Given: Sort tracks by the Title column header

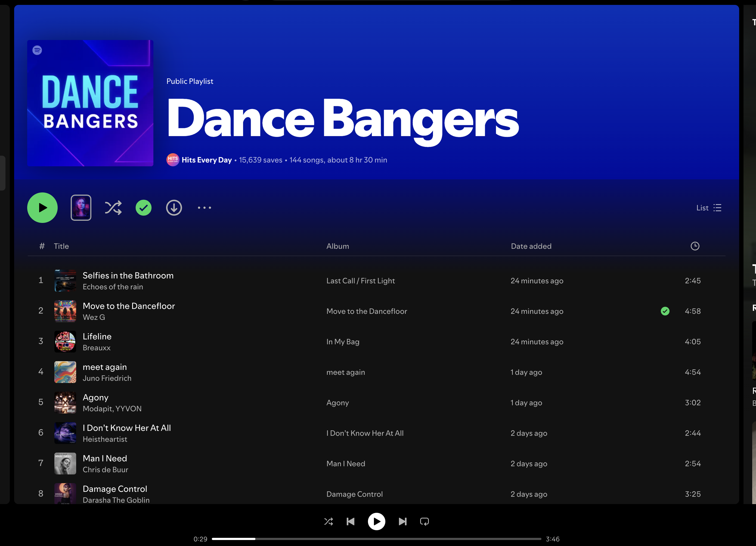Looking at the screenshot, I should [x=61, y=246].
